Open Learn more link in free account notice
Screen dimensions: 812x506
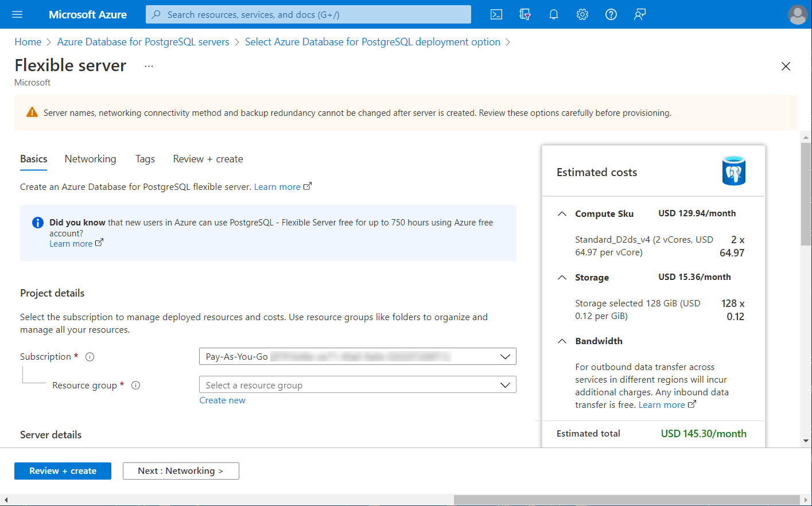76,244
